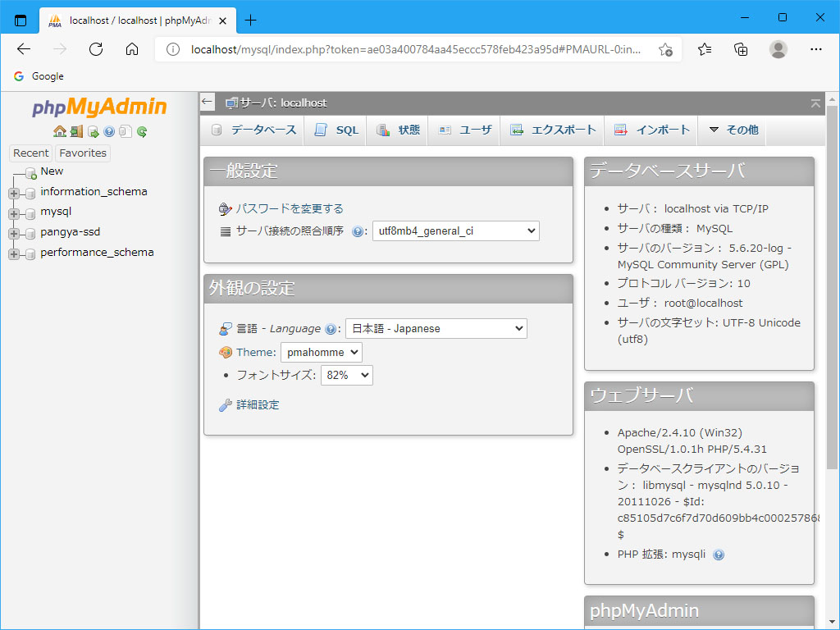Open the エクスポート export tab

click(552, 130)
